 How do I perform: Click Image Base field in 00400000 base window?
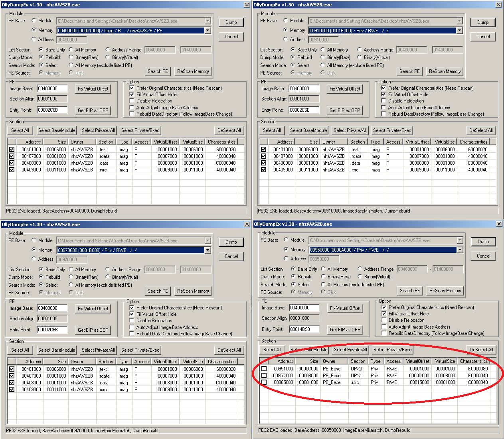click(x=52, y=89)
